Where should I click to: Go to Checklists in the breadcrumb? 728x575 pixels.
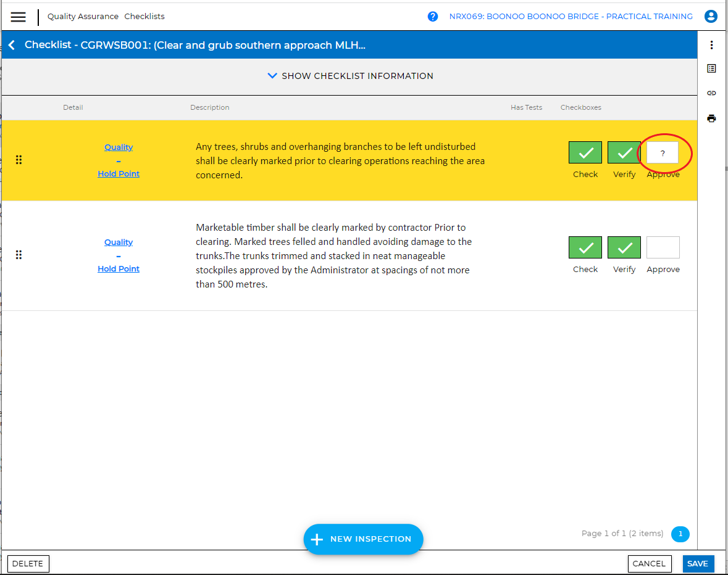[144, 17]
